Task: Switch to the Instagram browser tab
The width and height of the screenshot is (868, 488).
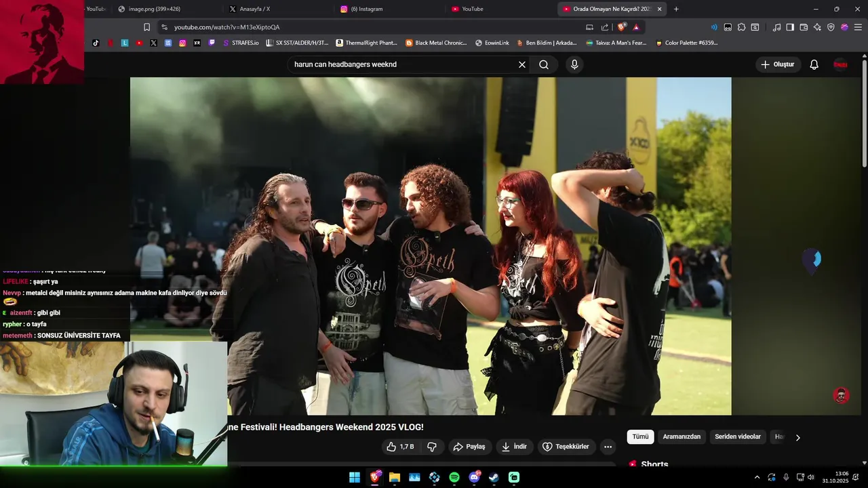Action: (x=389, y=9)
